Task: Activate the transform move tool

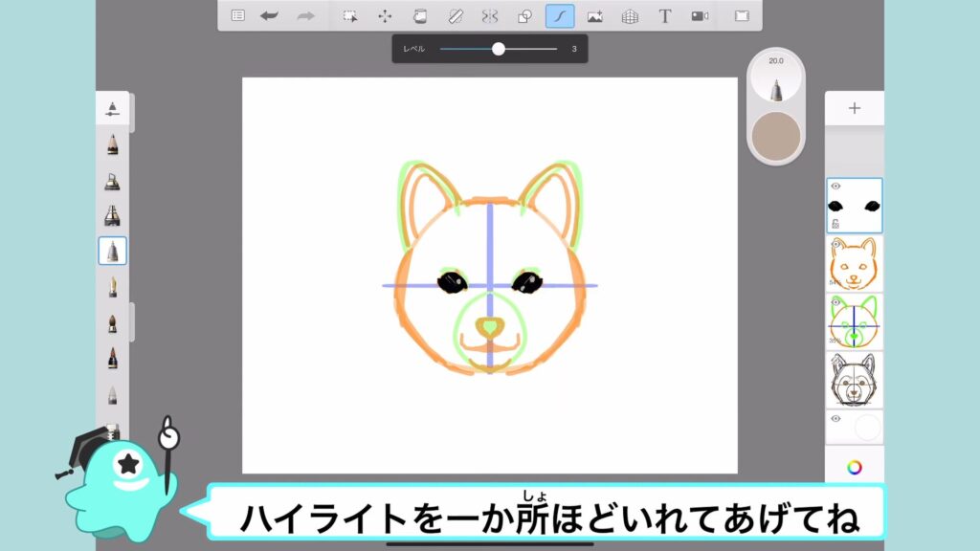Action: pyautogui.click(x=385, y=16)
